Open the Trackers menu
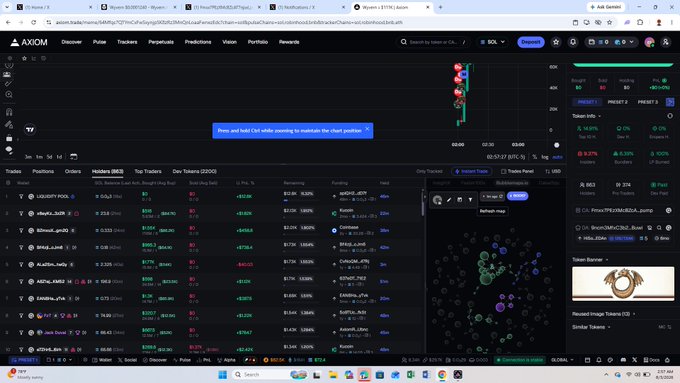The width and height of the screenshot is (680, 383). [x=127, y=42]
